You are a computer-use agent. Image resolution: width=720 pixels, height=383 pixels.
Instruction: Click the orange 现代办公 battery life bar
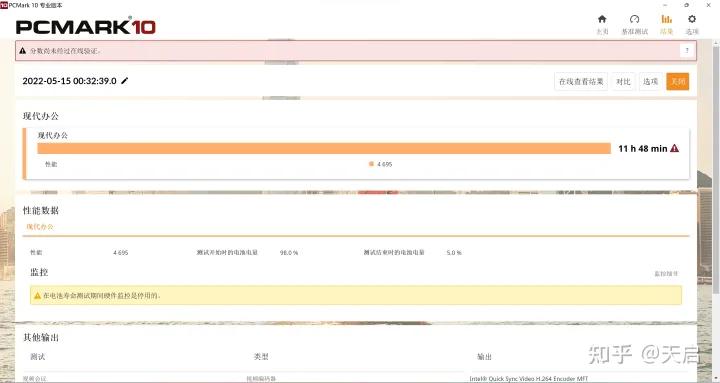point(324,148)
